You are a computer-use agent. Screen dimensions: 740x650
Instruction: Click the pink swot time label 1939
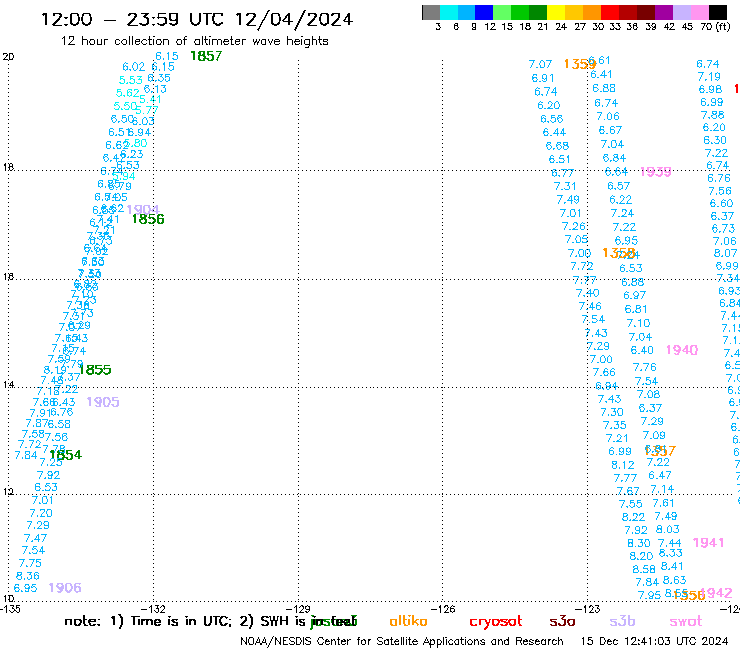[656, 172]
